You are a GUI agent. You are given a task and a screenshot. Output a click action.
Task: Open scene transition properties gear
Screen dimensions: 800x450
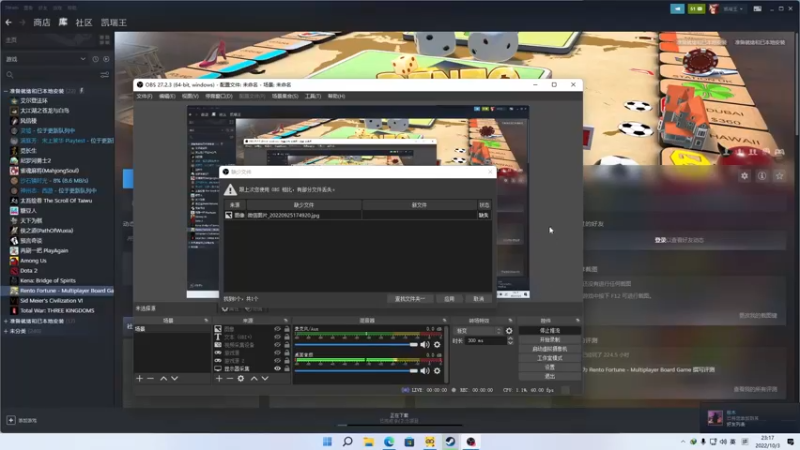[x=509, y=331]
